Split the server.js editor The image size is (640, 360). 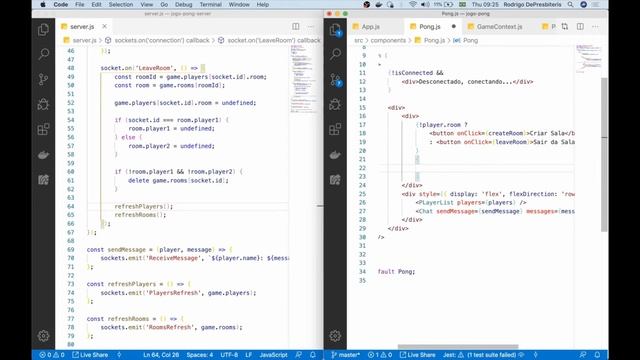296,27
